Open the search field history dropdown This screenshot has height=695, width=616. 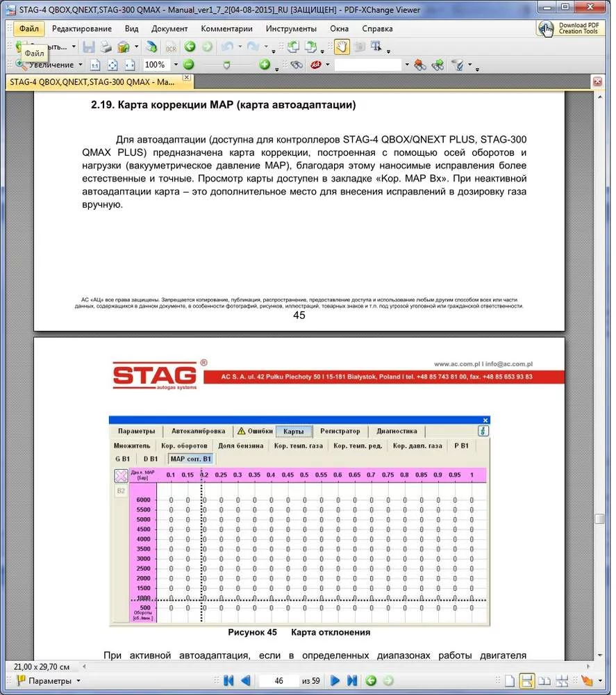click(x=407, y=65)
